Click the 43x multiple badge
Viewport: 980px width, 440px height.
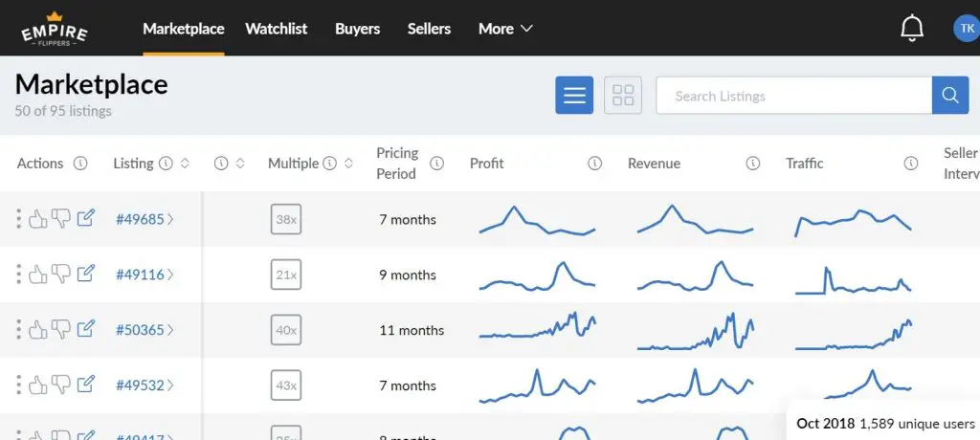pyautogui.click(x=286, y=385)
